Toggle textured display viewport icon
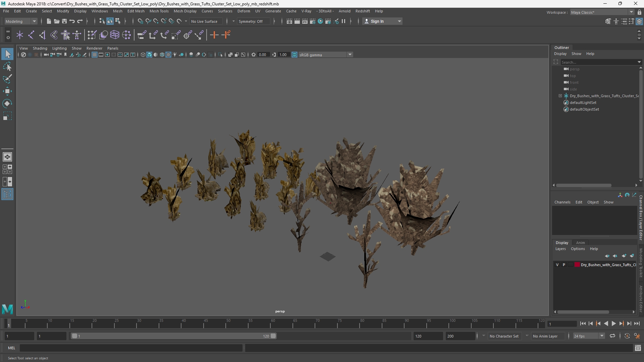Screen dimensions: 644x362 pos(168,55)
